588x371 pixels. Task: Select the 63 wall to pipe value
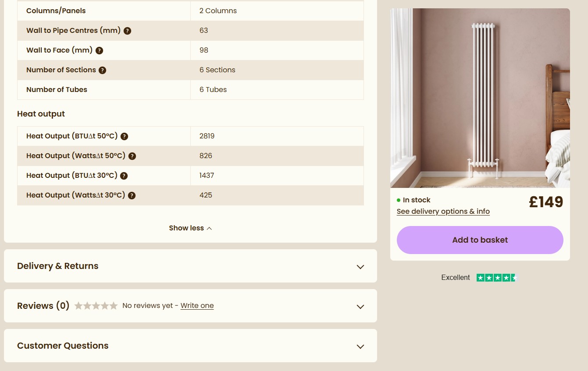coord(203,31)
